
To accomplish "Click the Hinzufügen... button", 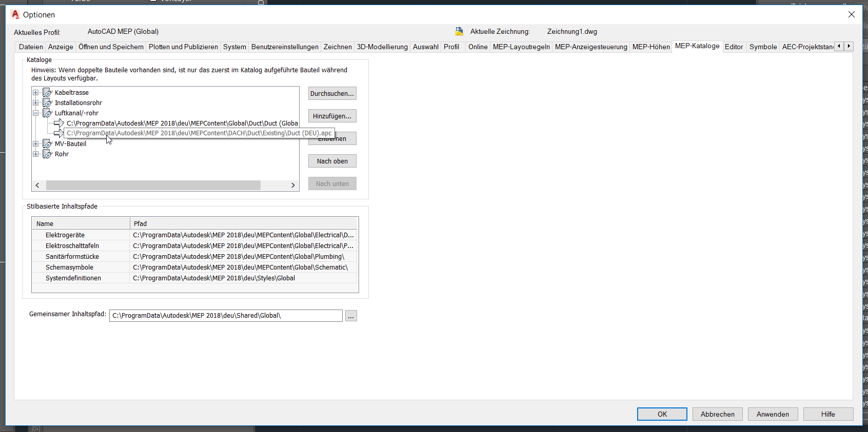I will pos(332,116).
